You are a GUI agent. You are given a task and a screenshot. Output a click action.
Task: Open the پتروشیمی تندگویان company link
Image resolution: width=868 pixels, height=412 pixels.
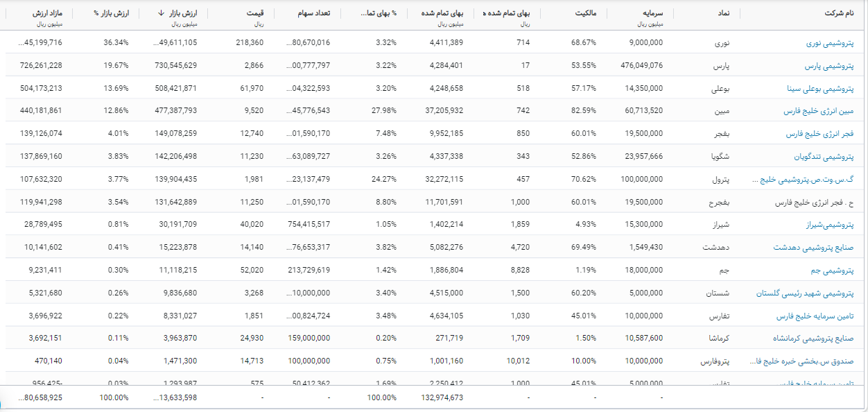click(824, 157)
